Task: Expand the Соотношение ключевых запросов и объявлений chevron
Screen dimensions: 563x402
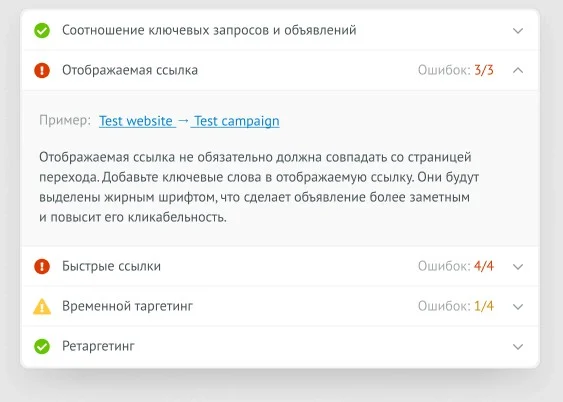Action: pyautogui.click(x=518, y=31)
